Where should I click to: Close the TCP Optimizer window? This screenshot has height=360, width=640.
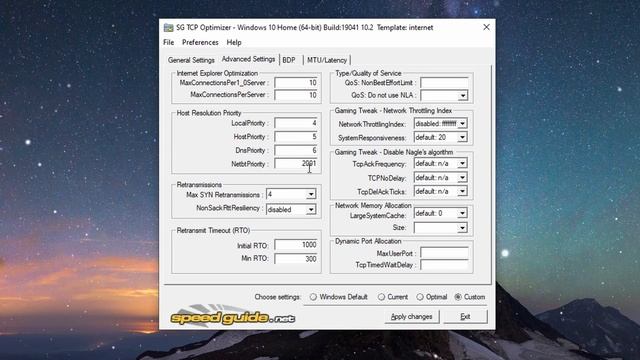486,27
